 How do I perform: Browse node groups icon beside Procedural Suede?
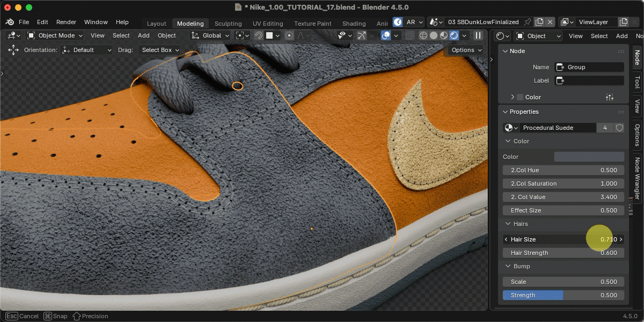pyautogui.click(x=511, y=128)
